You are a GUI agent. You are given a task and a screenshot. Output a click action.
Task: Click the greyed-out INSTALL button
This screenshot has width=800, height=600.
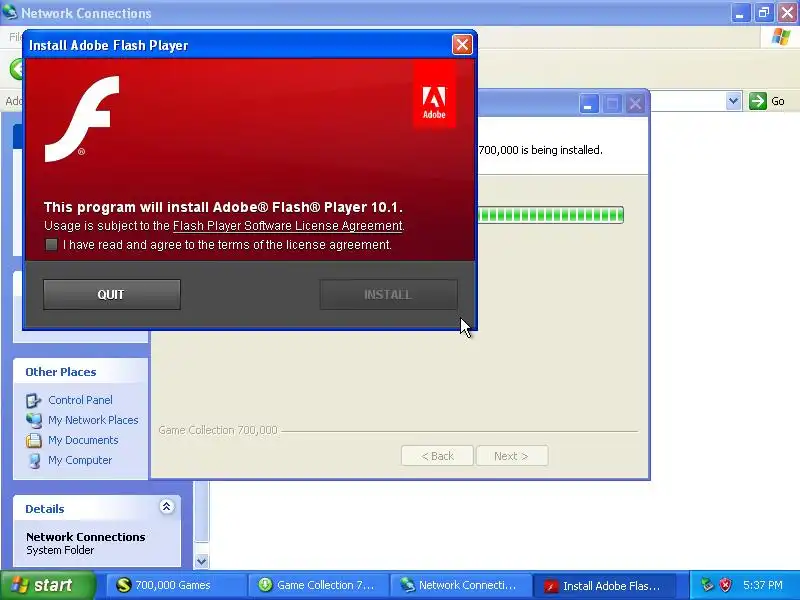388,294
